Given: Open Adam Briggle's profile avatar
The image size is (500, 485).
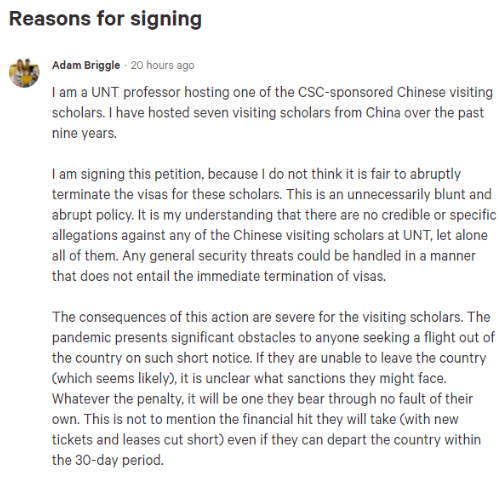Looking at the screenshot, I should pyautogui.click(x=24, y=73).
